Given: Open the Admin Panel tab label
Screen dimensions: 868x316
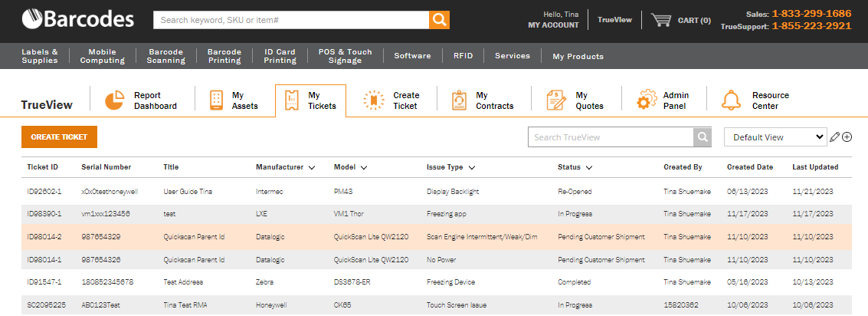Looking at the screenshot, I should [x=676, y=101].
